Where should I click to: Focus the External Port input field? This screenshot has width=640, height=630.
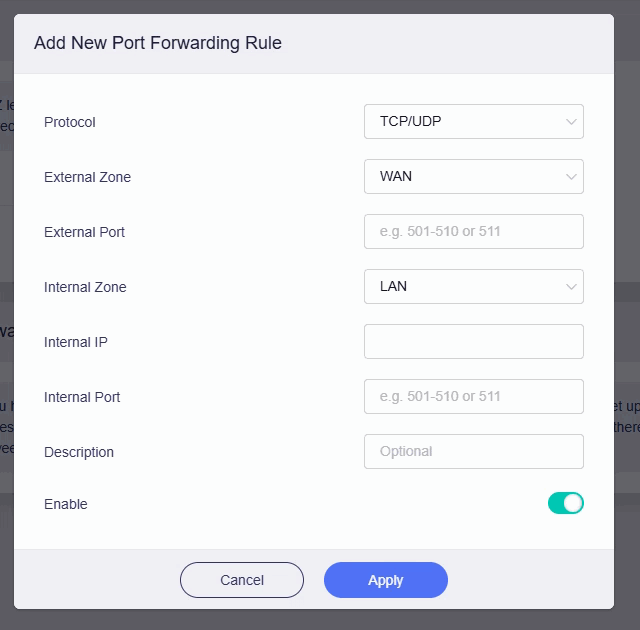(473, 232)
